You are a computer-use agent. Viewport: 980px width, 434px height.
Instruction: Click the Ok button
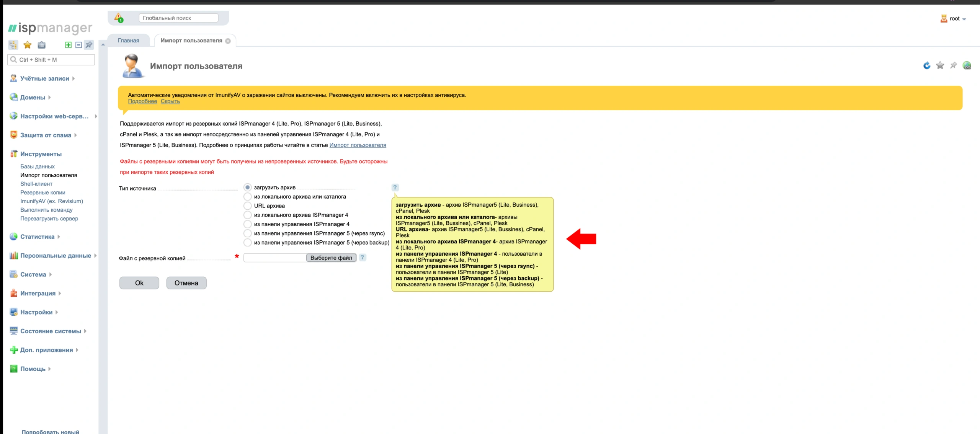pyautogui.click(x=139, y=283)
